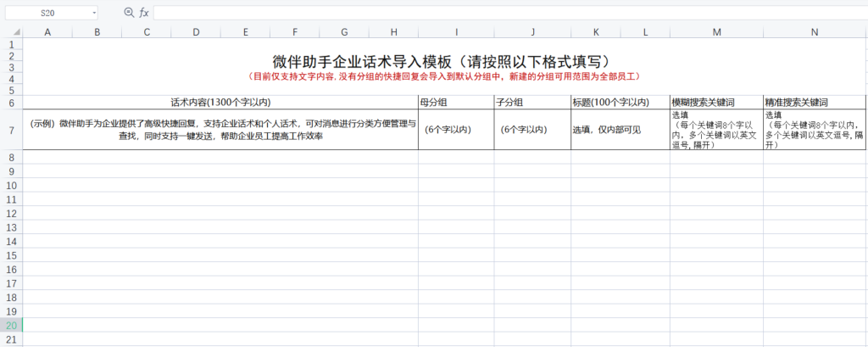Select row 8 header
Screen dimensions: 868x347
(12, 157)
